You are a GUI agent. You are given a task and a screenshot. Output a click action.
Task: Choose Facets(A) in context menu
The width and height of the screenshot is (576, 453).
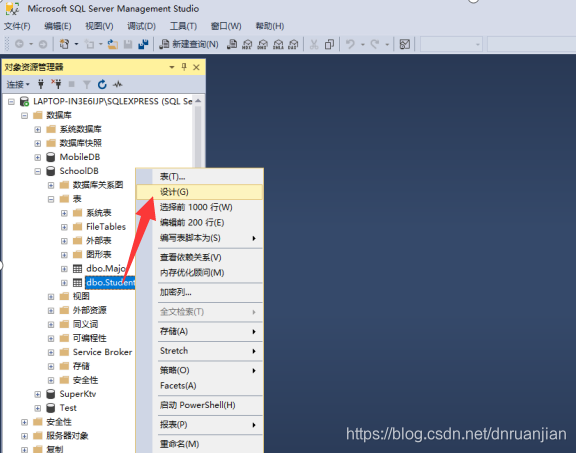199,385
